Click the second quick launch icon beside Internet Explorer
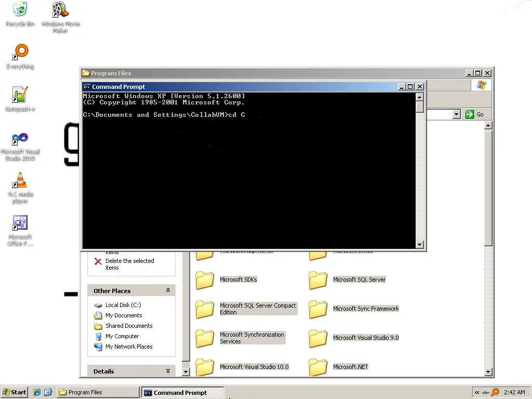This screenshot has width=532, height=399. click(48, 392)
